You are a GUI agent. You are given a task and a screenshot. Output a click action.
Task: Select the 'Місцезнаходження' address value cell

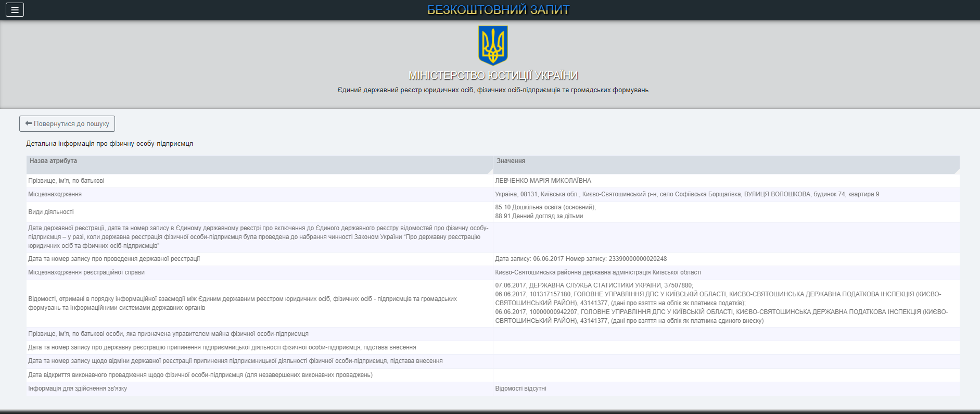coord(686,194)
